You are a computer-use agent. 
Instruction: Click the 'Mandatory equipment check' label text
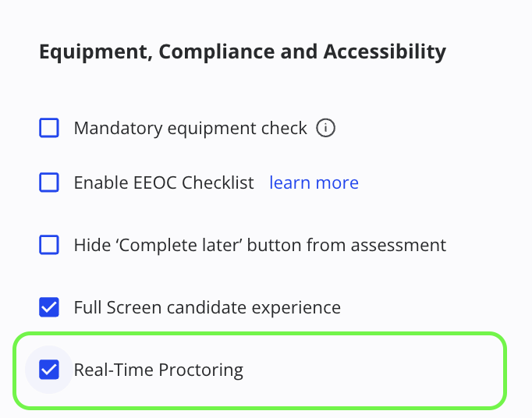(190, 128)
